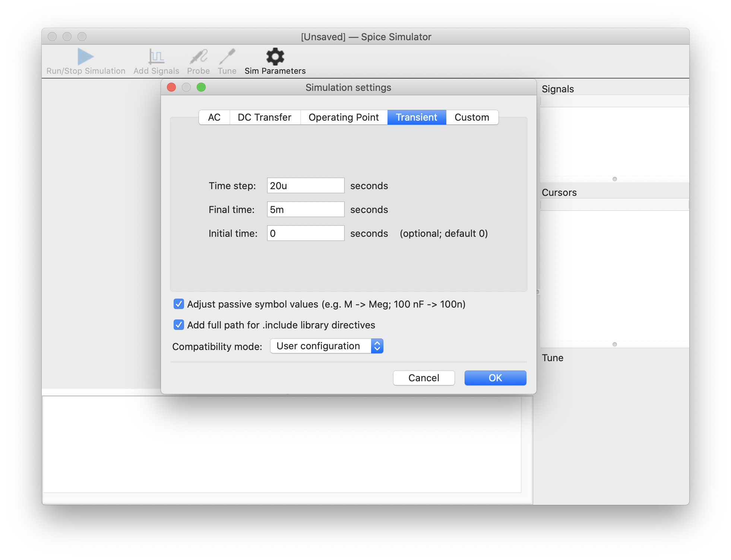Click the Add Signals graph icon
The image size is (731, 560).
pos(156,57)
